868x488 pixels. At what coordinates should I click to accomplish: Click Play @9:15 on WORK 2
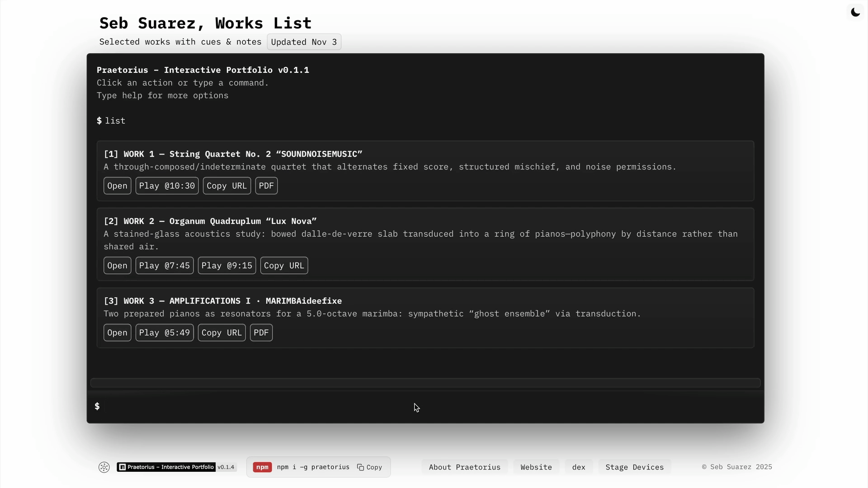226,265
